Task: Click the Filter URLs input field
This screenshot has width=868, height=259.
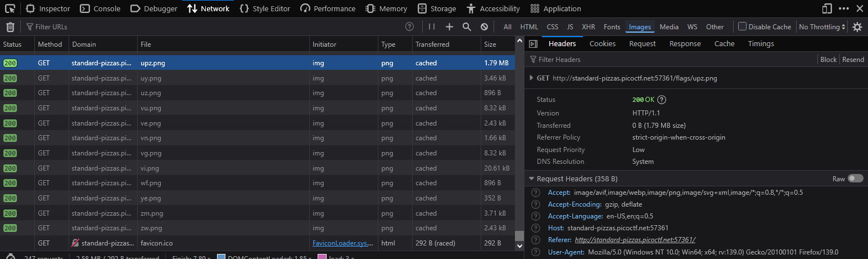Action: (x=214, y=27)
